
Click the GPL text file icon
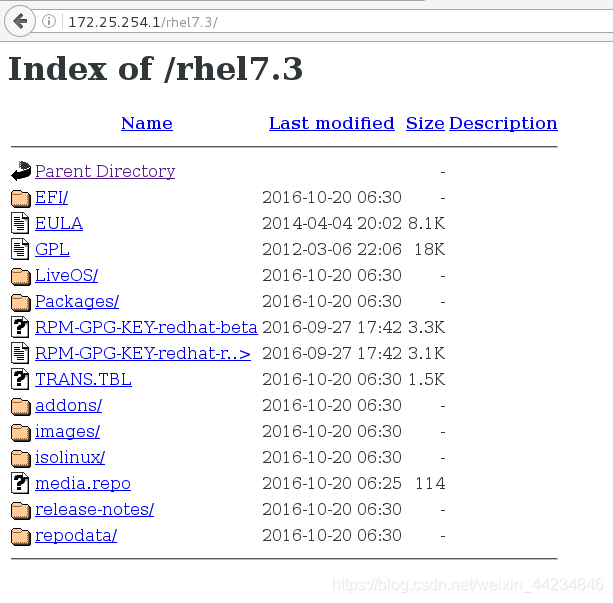pos(20,249)
